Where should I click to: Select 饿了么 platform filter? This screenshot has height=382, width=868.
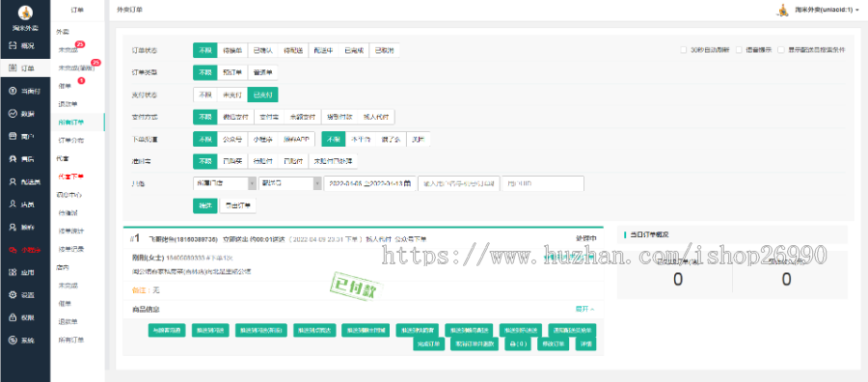(391, 140)
